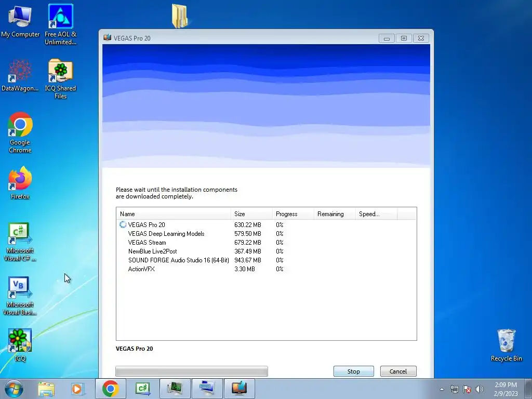Sort list by Name column header
This screenshot has height=399, width=532.
click(x=174, y=214)
